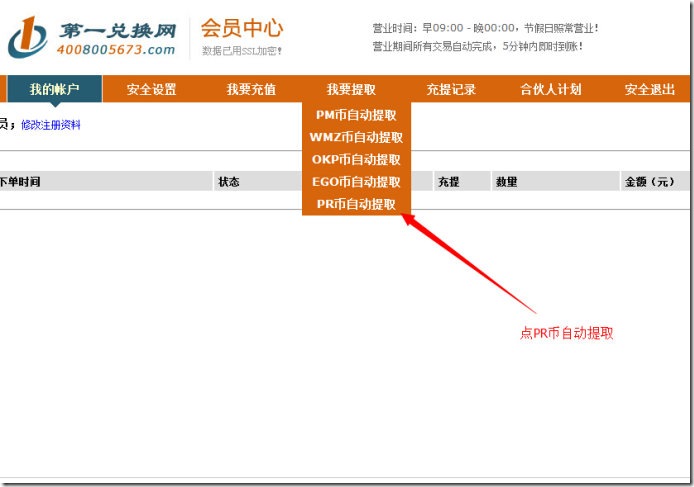This screenshot has height=487, width=694.
Task: Select the WMZ币自动提取 option
Action: coord(356,137)
